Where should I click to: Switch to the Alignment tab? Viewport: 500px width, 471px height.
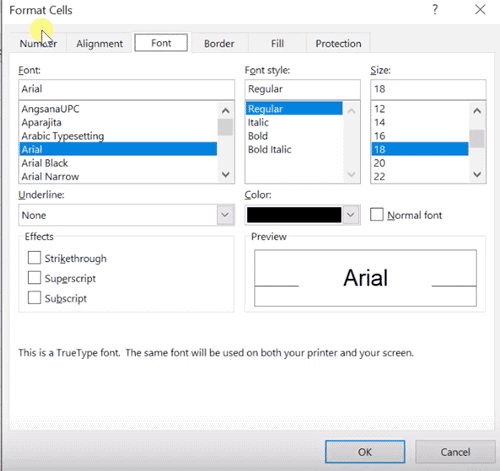point(99,44)
